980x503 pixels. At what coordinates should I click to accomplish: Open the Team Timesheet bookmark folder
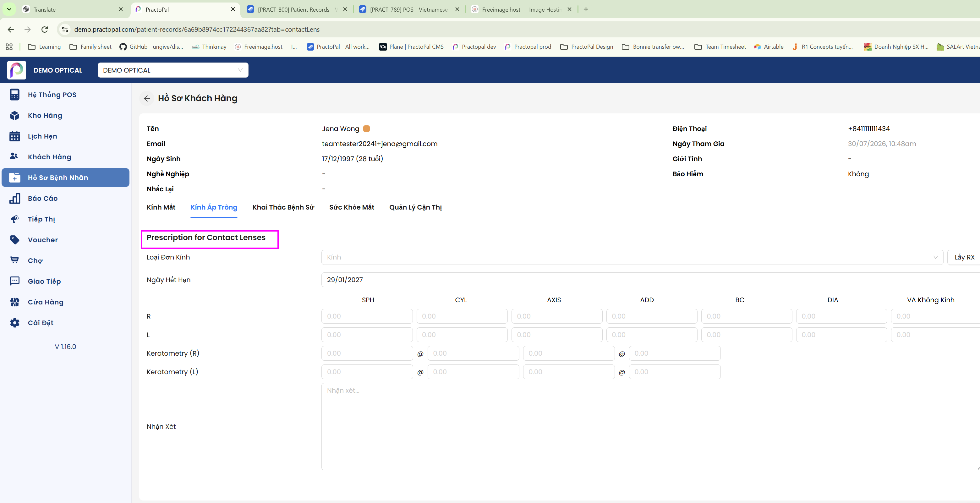(720, 47)
